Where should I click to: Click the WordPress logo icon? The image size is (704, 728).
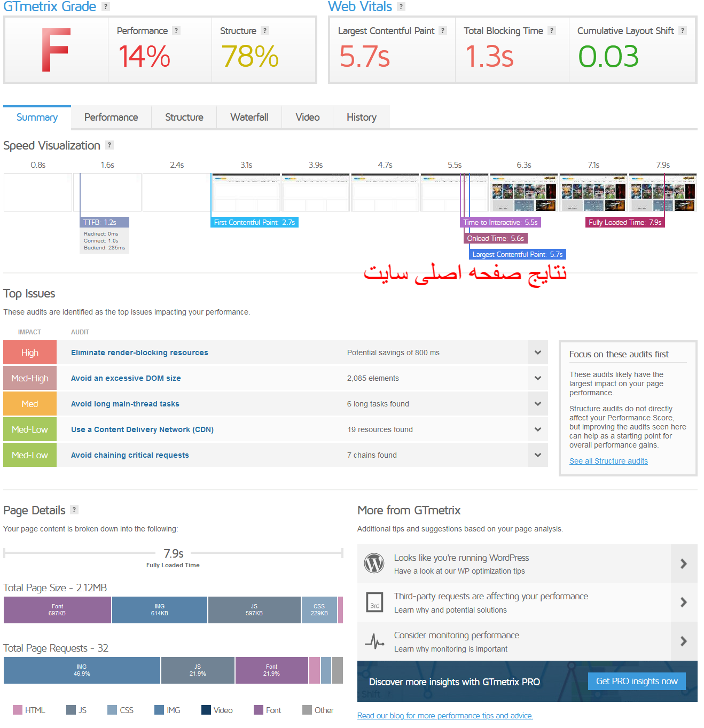coord(374,563)
